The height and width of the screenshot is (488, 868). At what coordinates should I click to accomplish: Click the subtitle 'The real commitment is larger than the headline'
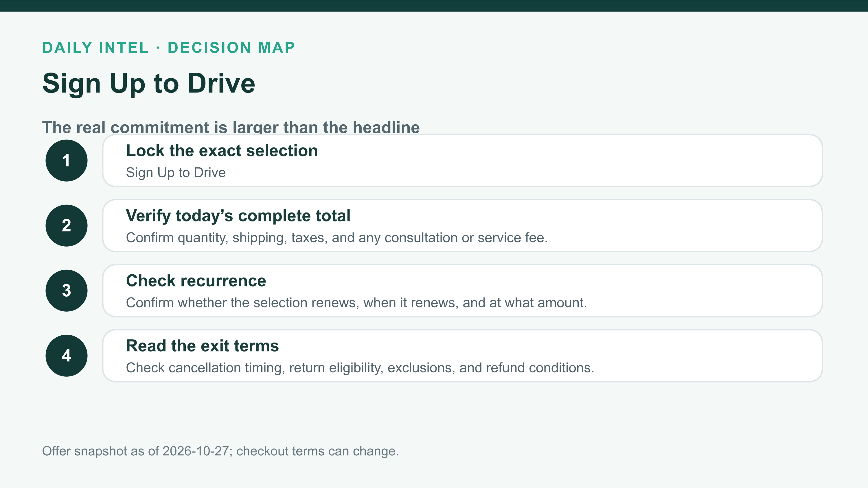[x=231, y=127]
